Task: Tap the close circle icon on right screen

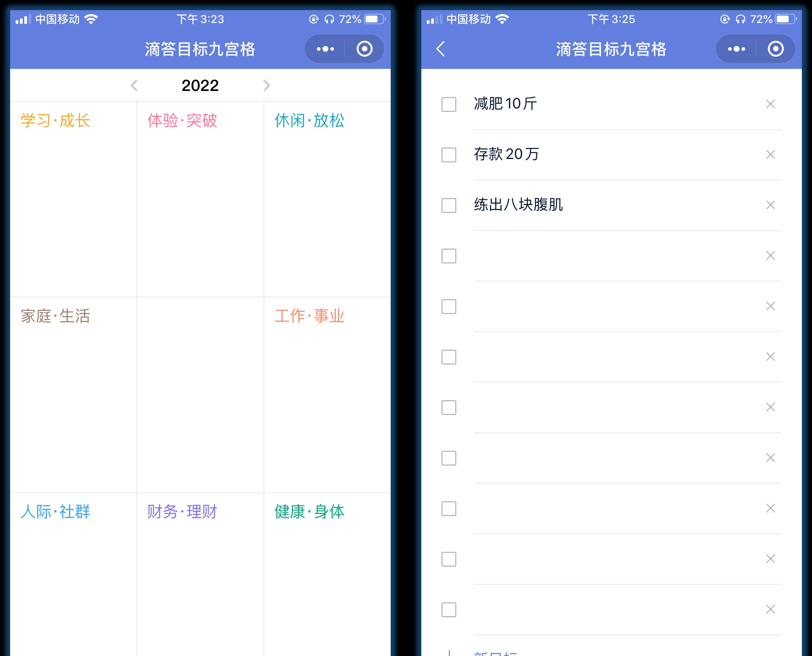Action: (776, 49)
